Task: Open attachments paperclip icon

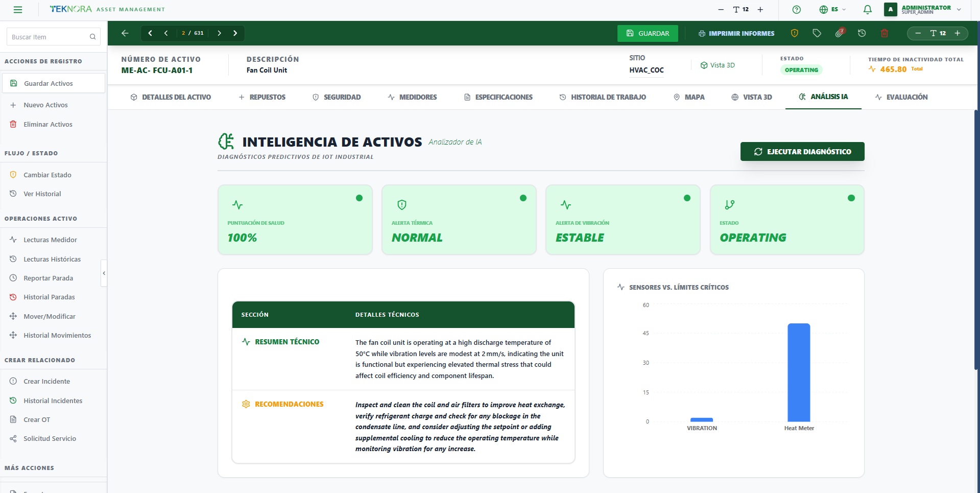Action: pos(840,33)
